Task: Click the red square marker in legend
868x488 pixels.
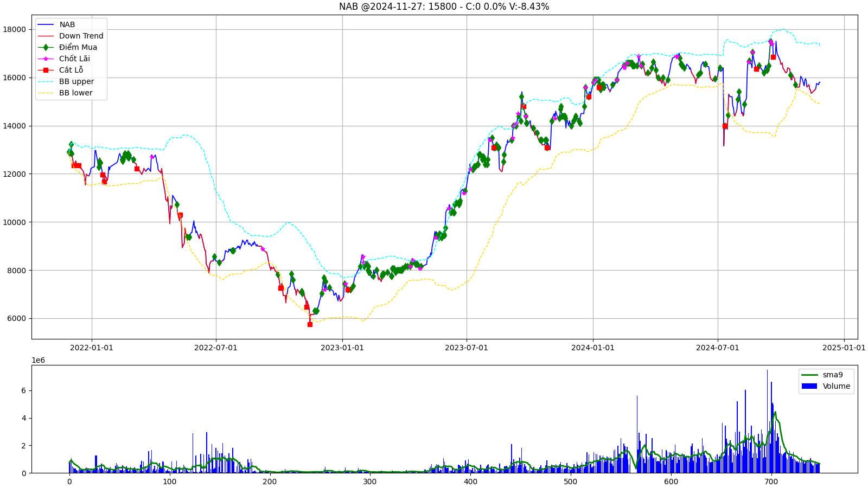Action: pos(46,70)
